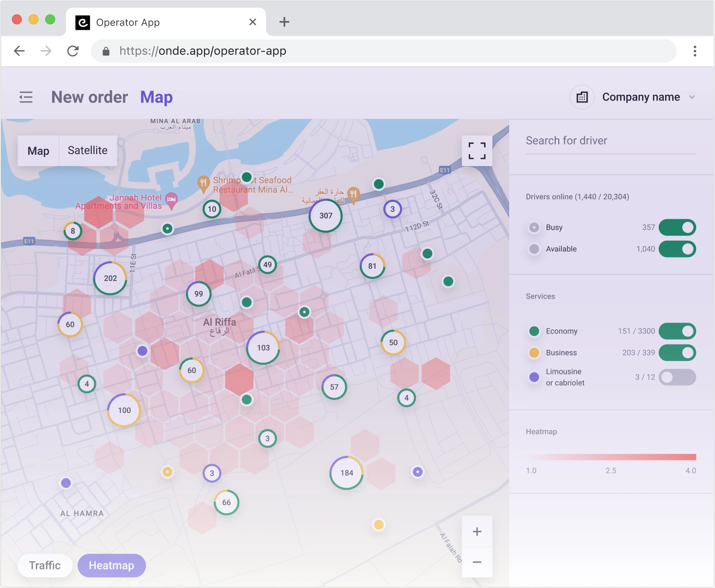This screenshot has width=715, height=588.
Task: Turn off the Available drivers toggle
Action: pyautogui.click(x=677, y=249)
